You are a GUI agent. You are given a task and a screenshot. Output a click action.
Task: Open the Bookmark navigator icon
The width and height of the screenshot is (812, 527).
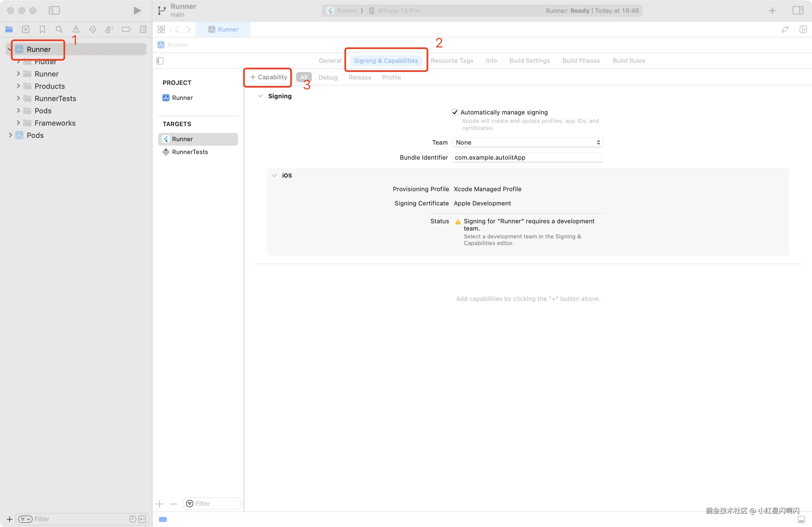point(42,29)
